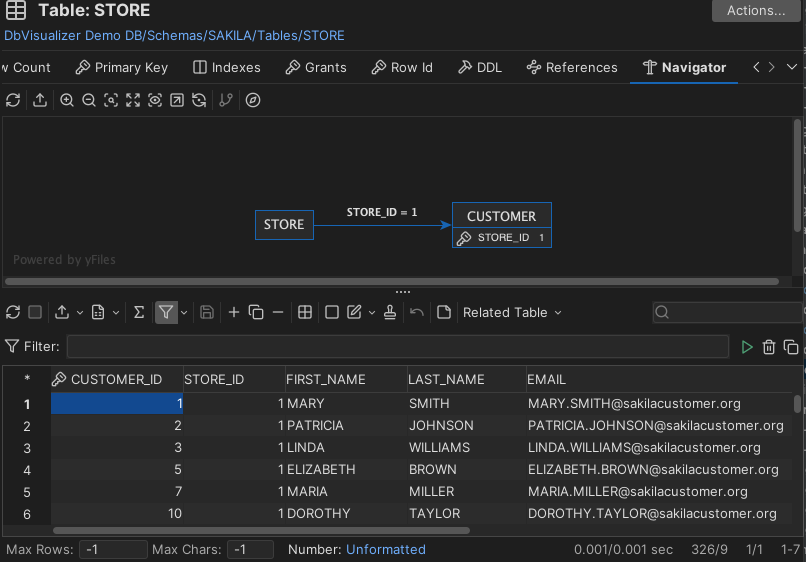Open the Related Table dropdown
806x562 pixels.
[511, 312]
